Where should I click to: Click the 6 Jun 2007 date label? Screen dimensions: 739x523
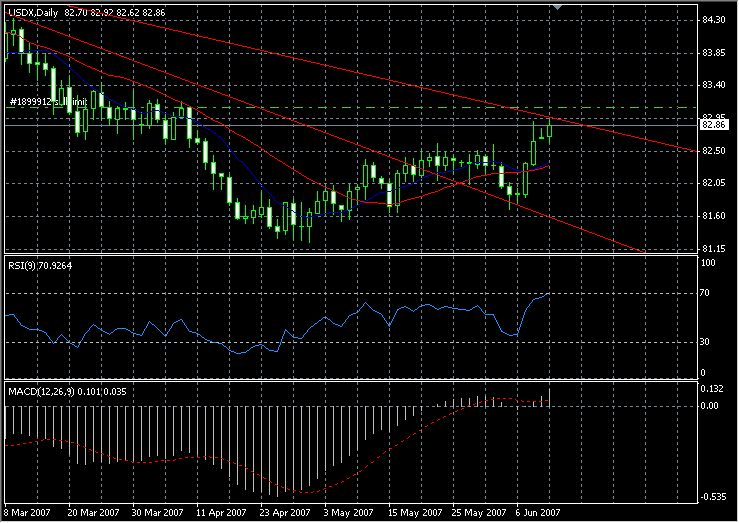[538, 513]
